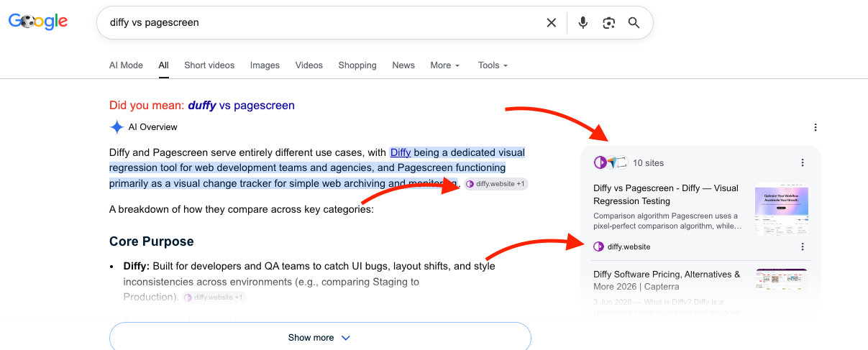Open the Tools dropdown
Viewport: 868px width, 350px height.
point(493,65)
